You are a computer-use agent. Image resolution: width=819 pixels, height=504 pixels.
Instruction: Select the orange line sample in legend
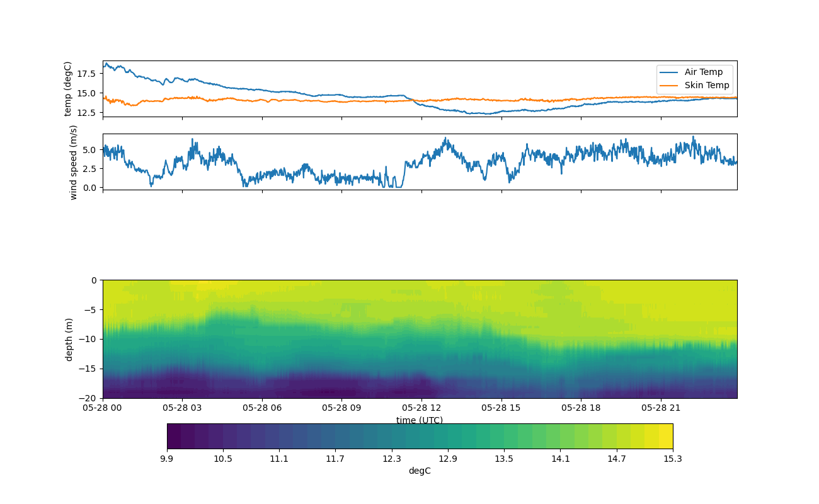(670, 86)
